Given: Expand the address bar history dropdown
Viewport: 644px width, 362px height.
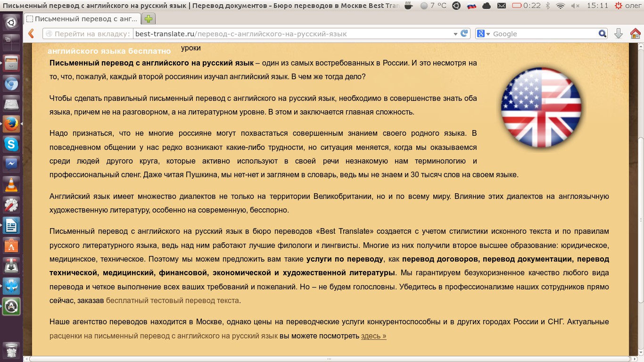Looking at the screenshot, I should click(455, 34).
